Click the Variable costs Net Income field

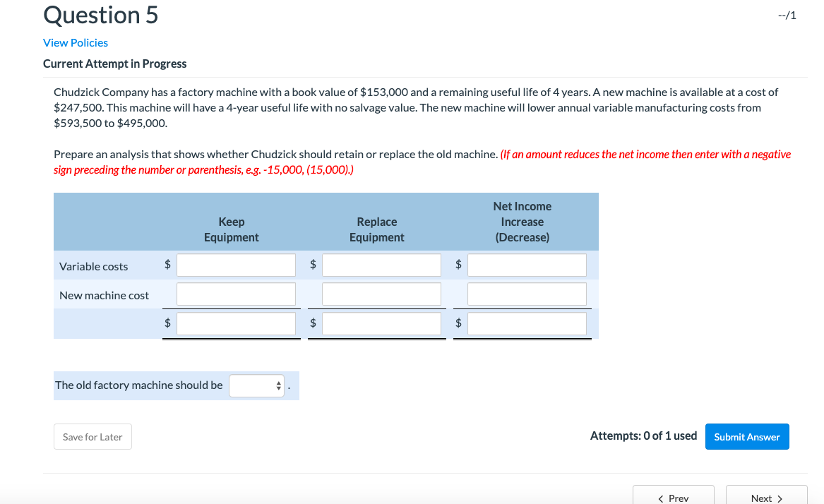coord(527,265)
